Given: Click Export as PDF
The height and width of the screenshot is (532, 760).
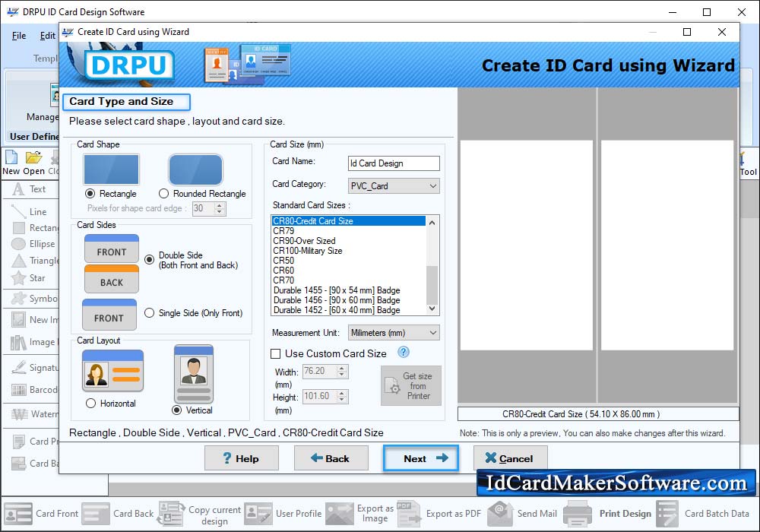Looking at the screenshot, I should (x=439, y=514).
